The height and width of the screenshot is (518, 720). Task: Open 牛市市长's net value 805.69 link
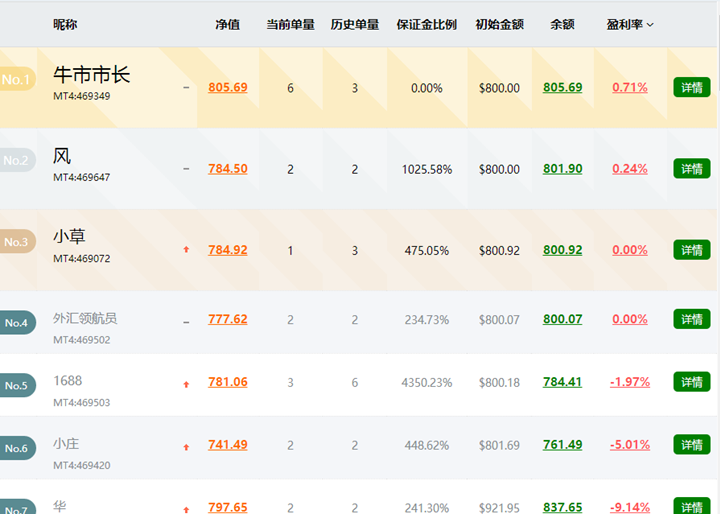228,88
